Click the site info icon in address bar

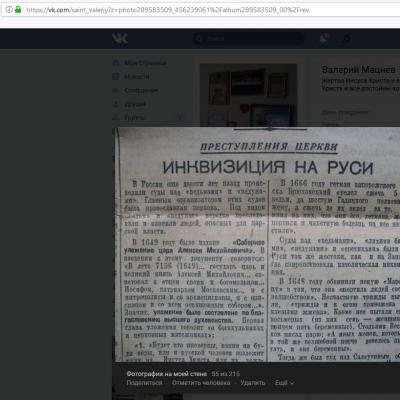pos(9,10)
